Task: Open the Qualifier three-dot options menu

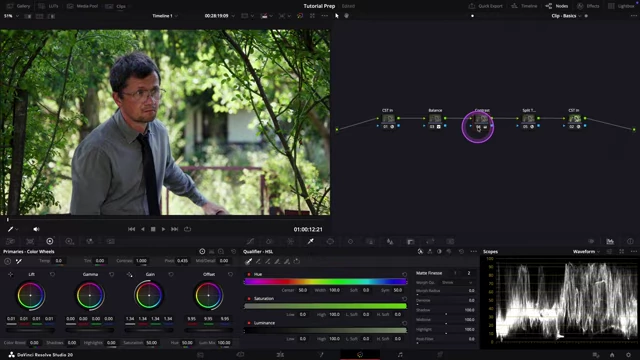Action: click(473, 251)
